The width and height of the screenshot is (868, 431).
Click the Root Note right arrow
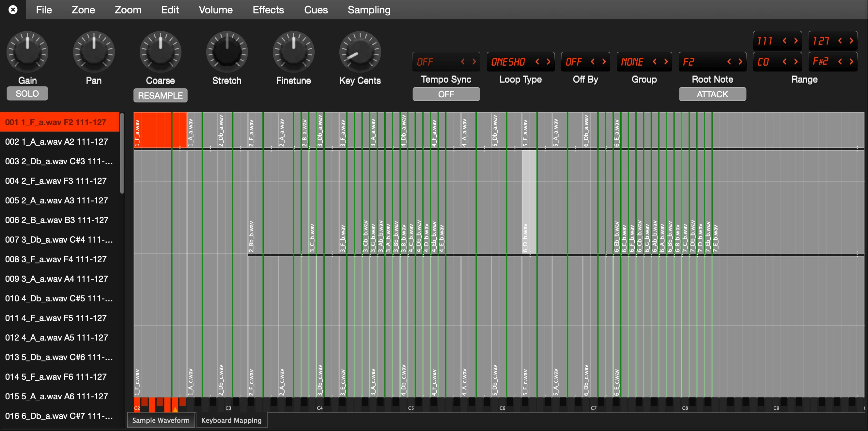click(740, 62)
